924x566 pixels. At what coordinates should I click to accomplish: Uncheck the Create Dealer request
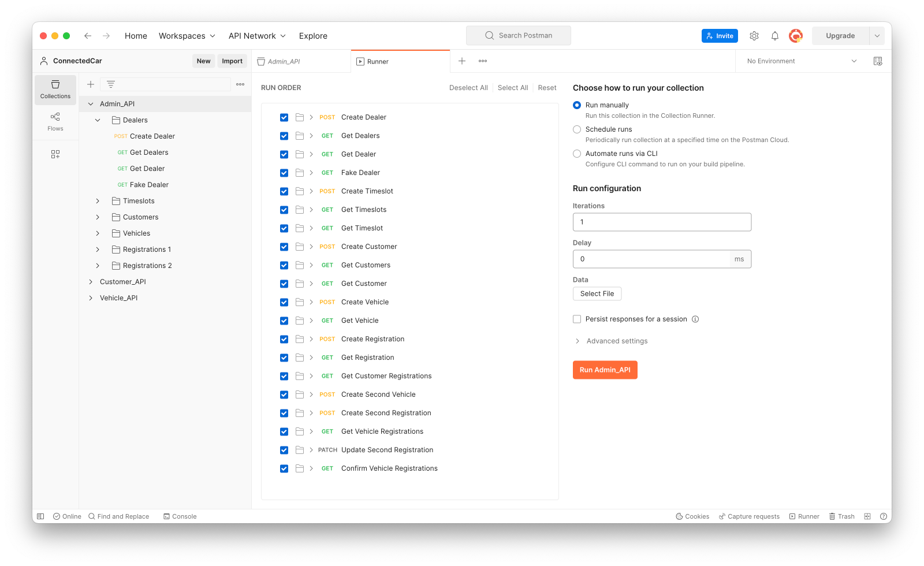click(284, 117)
